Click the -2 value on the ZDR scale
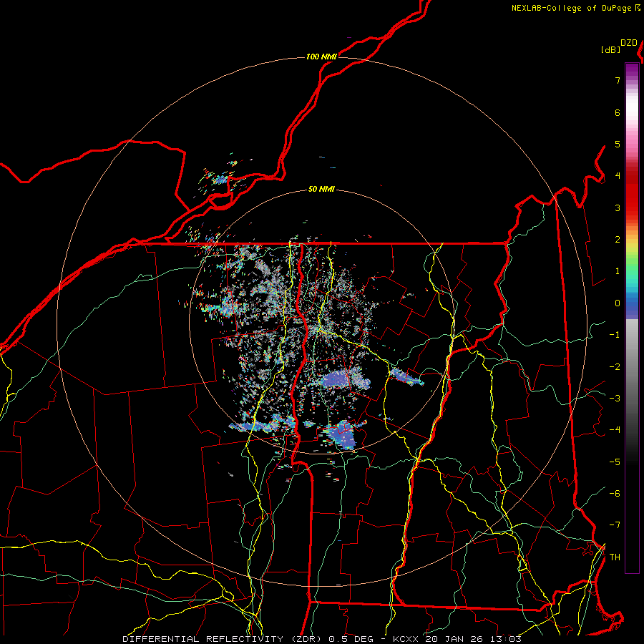 (615, 367)
